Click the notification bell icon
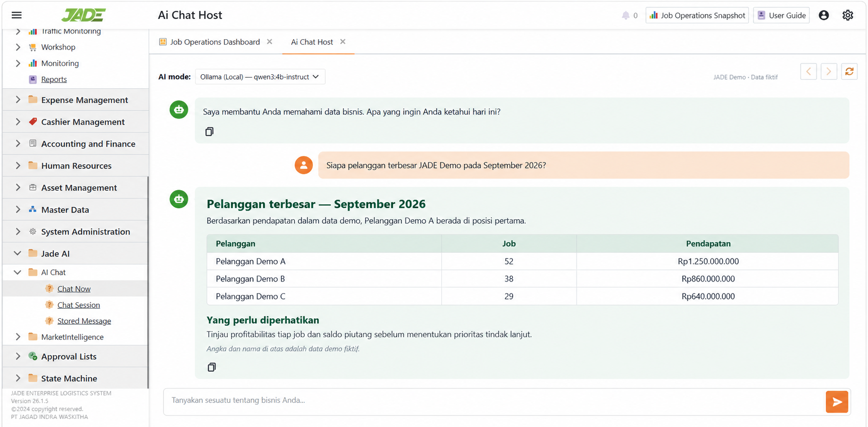Screen dimensions: 868x427 click(x=625, y=16)
